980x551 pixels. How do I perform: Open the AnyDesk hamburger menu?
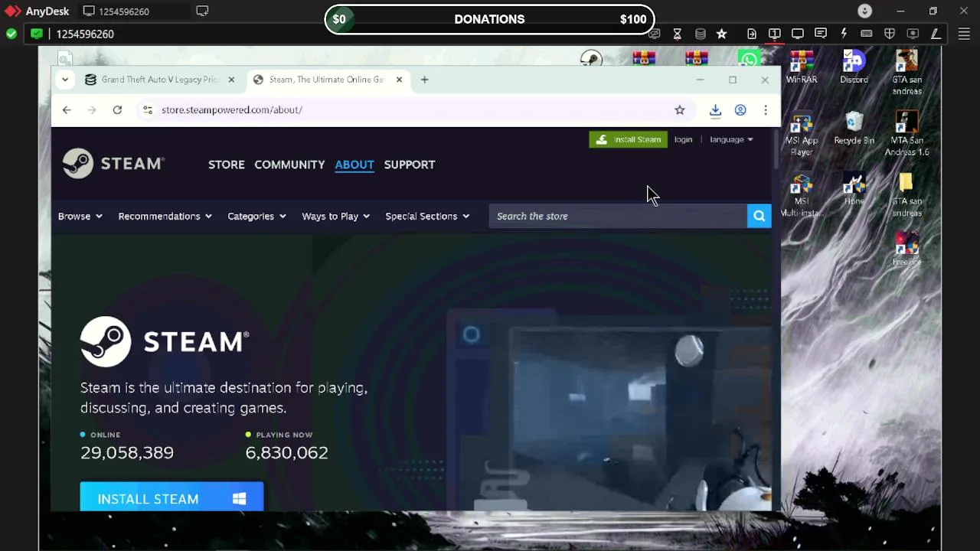[x=964, y=34]
